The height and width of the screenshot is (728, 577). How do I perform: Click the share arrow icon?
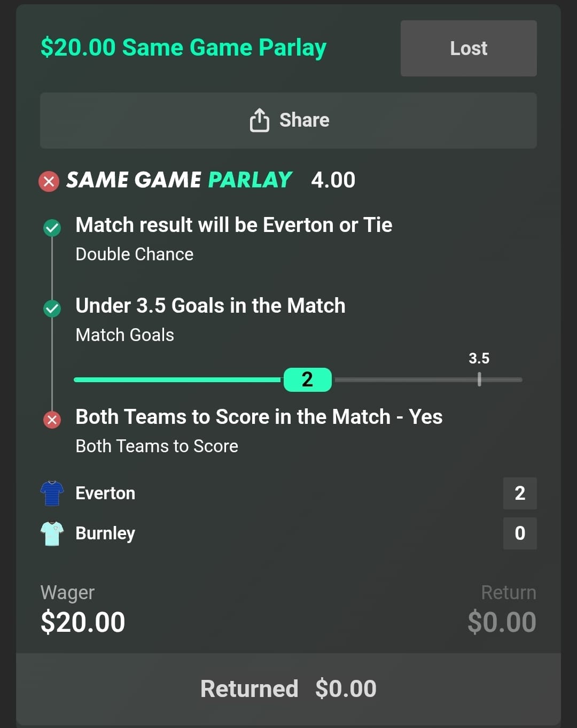(260, 120)
